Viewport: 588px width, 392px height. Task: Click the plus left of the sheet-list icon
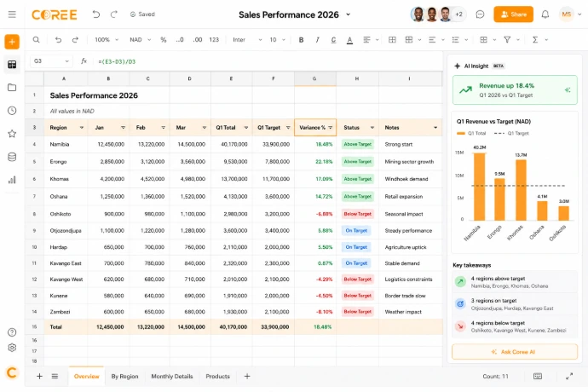point(39,376)
